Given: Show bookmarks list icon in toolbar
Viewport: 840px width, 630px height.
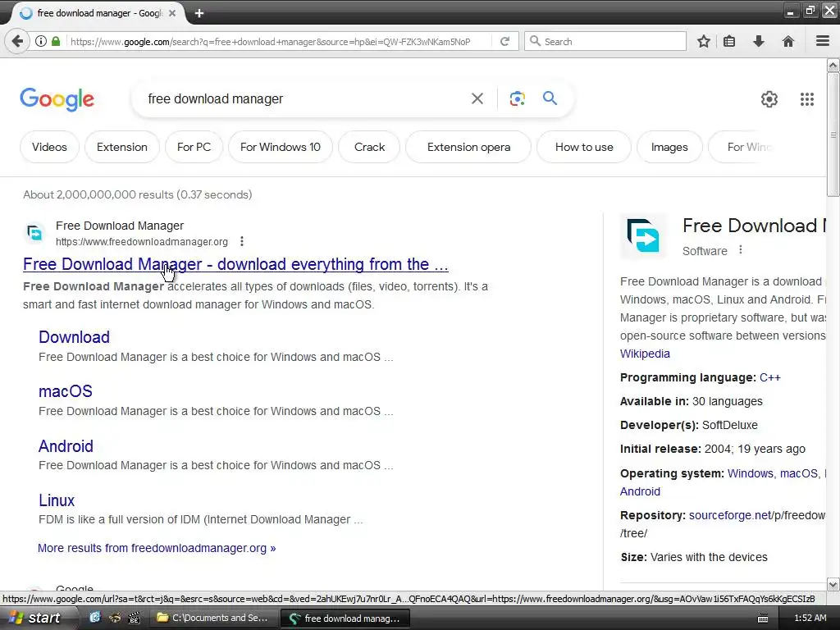Looking at the screenshot, I should tap(729, 41).
